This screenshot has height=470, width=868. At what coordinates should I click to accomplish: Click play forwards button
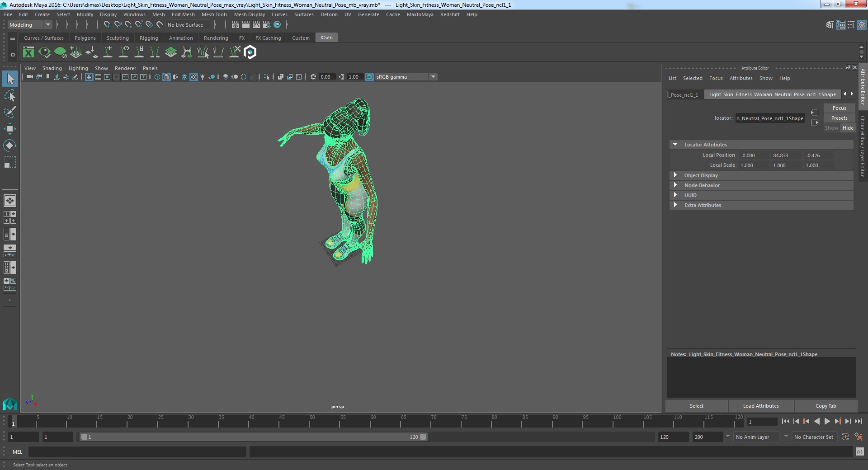[x=827, y=421]
